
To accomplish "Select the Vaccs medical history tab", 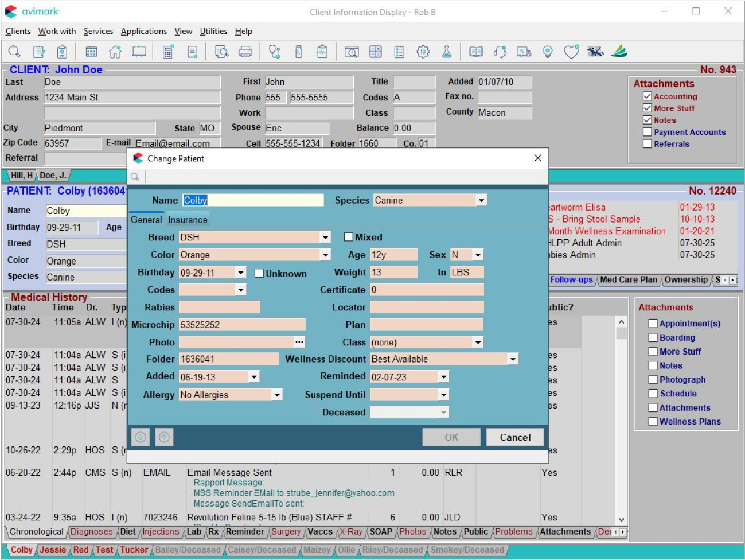I will click(x=320, y=532).
